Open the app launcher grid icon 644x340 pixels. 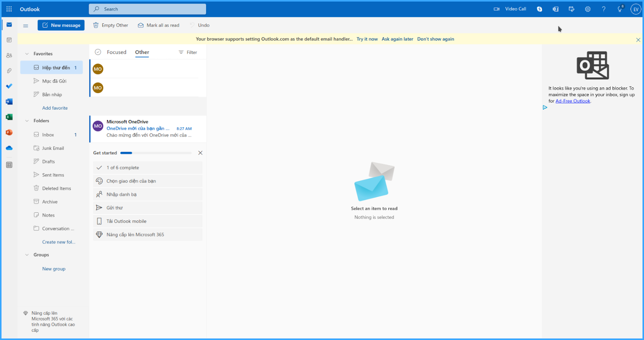pyautogui.click(x=9, y=9)
